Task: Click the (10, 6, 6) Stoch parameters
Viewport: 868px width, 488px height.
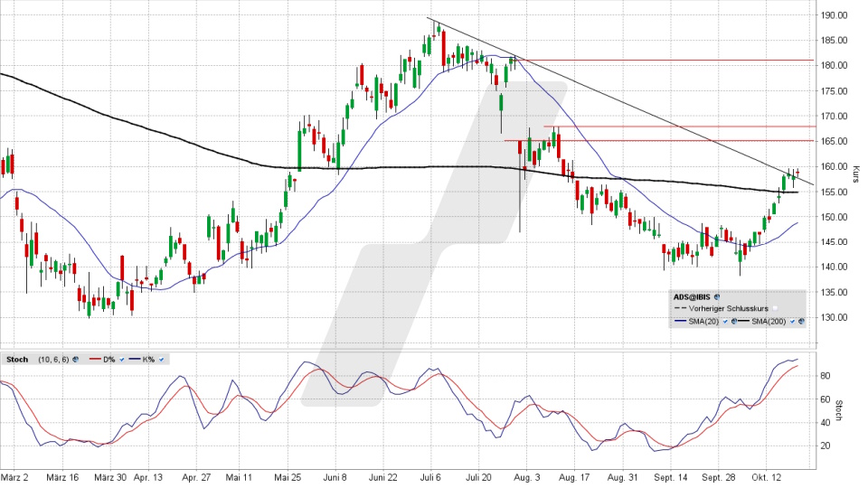Action: (x=53, y=360)
